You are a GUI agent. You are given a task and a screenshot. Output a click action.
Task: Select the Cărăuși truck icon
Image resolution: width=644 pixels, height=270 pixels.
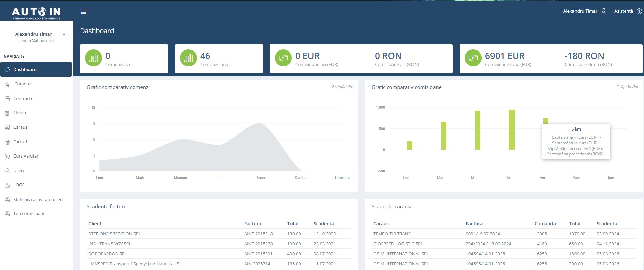point(7,127)
